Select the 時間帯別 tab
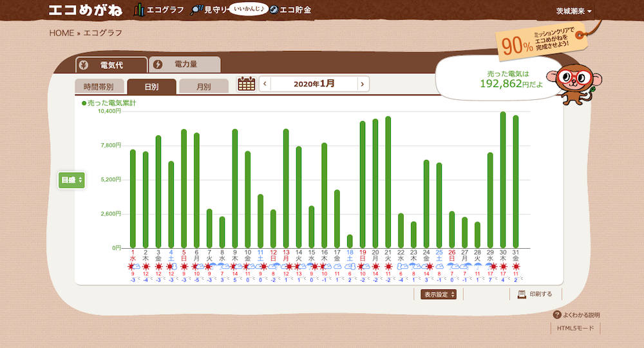644x348 pixels. tap(99, 87)
